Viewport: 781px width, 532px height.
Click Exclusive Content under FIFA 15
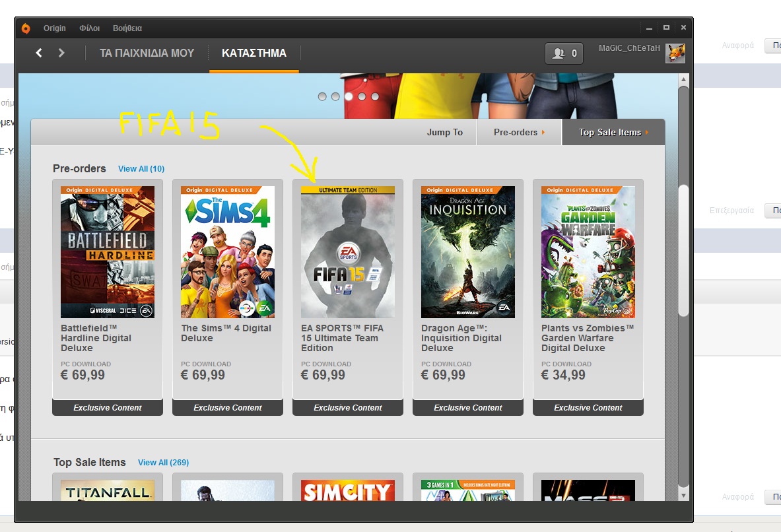(348, 407)
